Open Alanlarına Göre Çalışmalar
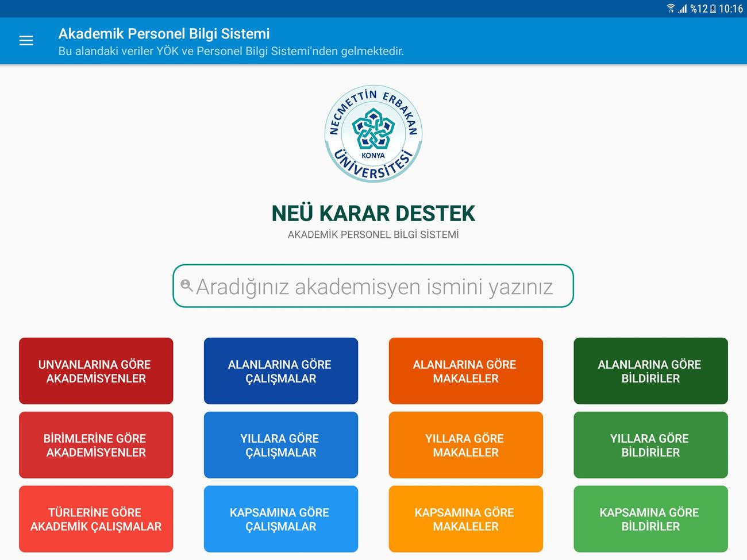This screenshot has height=560, width=747. 281,371
